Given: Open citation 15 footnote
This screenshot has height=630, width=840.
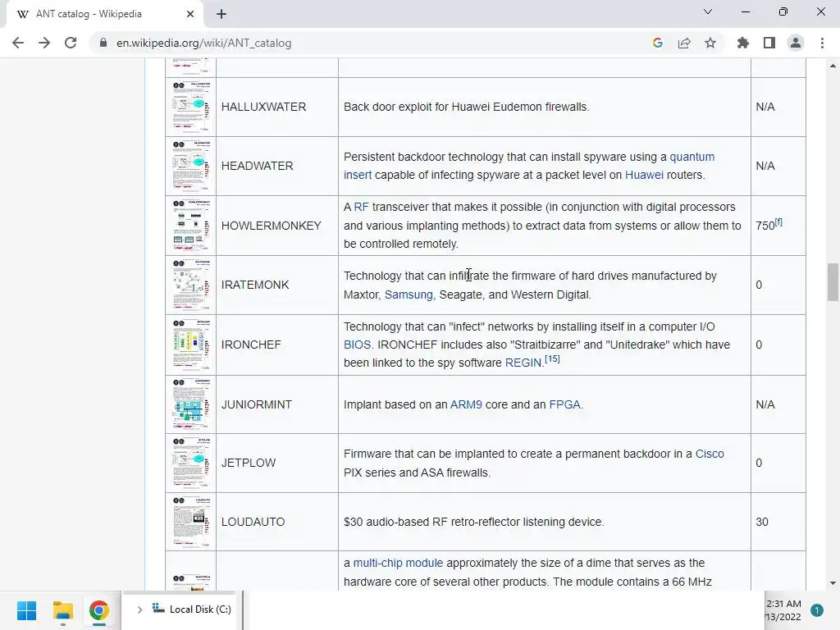Looking at the screenshot, I should coord(552,359).
